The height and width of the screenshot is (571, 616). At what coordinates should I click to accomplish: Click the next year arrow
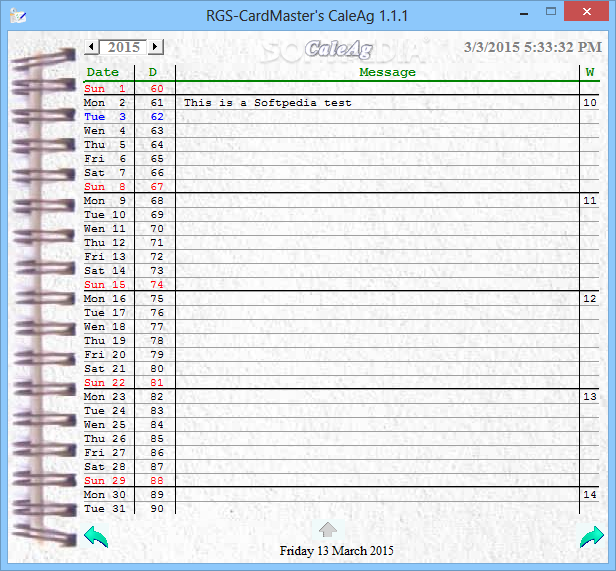point(155,47)
